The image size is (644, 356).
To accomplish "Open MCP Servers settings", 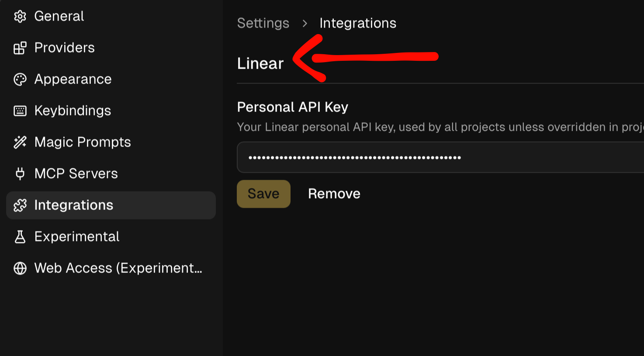I will 76,174.
